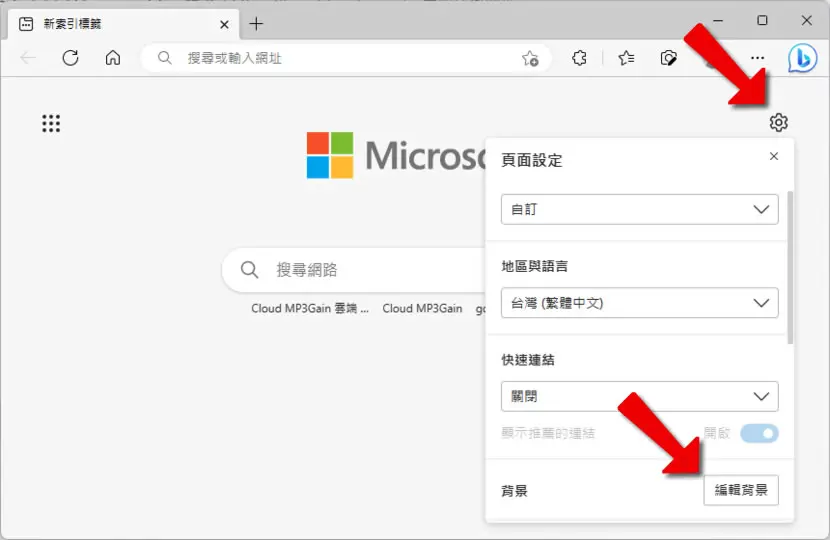The width and height of the screenshot is (830, 540).
Task: Open the apps grid launcher
Action: coord(51,123)
